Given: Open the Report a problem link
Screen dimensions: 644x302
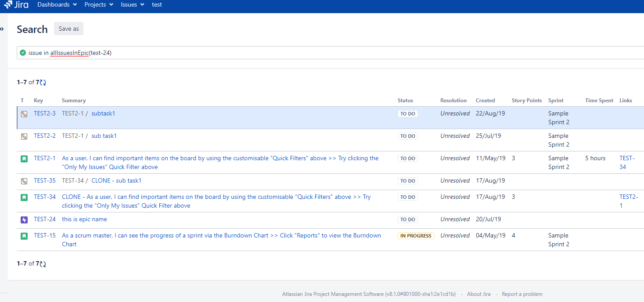Looking at the screenshot, I should (x=522, y=294).
